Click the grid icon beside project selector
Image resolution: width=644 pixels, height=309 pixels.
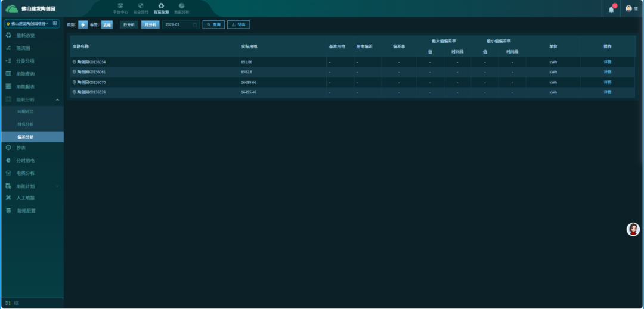[x=55, y=23]
